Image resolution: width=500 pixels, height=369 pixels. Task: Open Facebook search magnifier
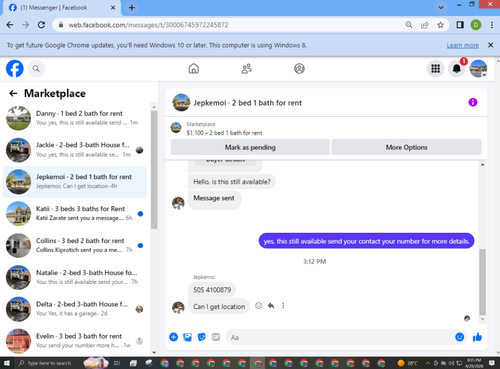click(x=36, y=69)
